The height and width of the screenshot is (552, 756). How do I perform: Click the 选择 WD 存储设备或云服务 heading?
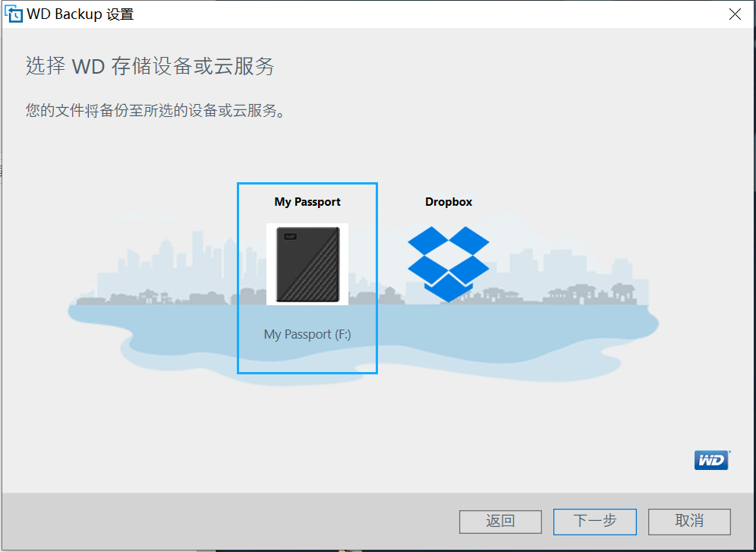pyautogui.click(x=150, y=66)
